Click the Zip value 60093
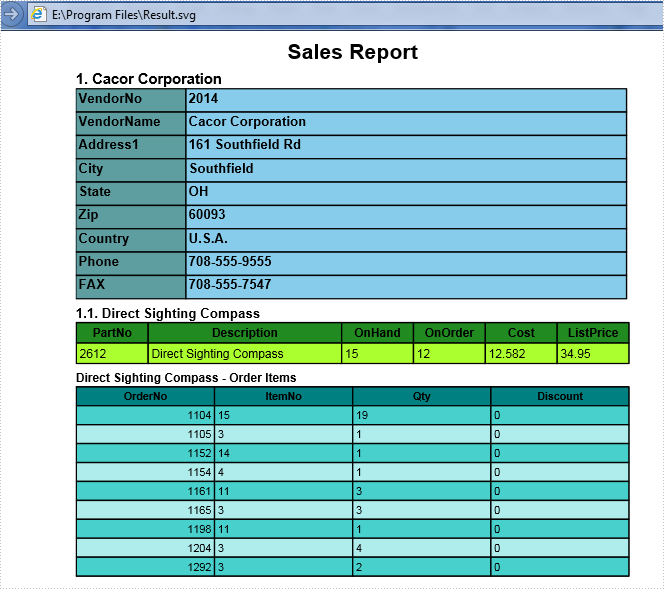The width and height of the screenshot is (664, 589). point(406,216)
